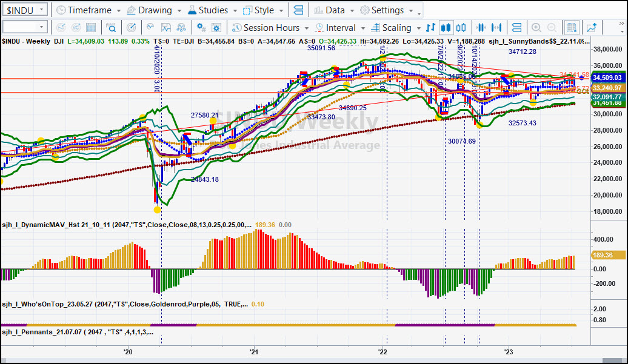The image size is (628, 364).
Task: Click the 27580.21 price annotation
Action: pyautogui.click(x=205, y=115)
